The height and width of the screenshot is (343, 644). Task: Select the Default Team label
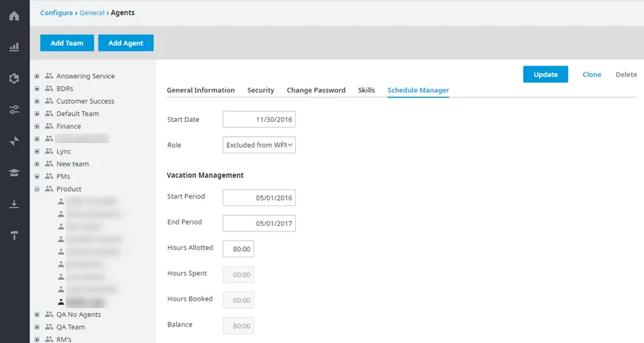(x=77, y=114)
